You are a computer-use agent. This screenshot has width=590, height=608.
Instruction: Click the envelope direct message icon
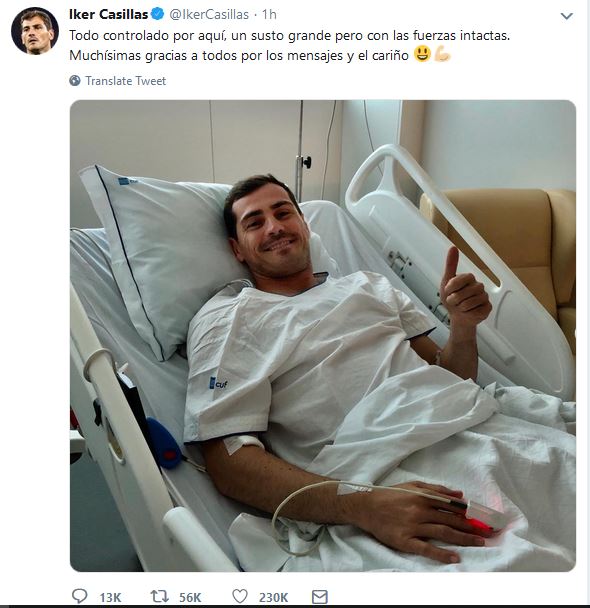pos(320,597)
